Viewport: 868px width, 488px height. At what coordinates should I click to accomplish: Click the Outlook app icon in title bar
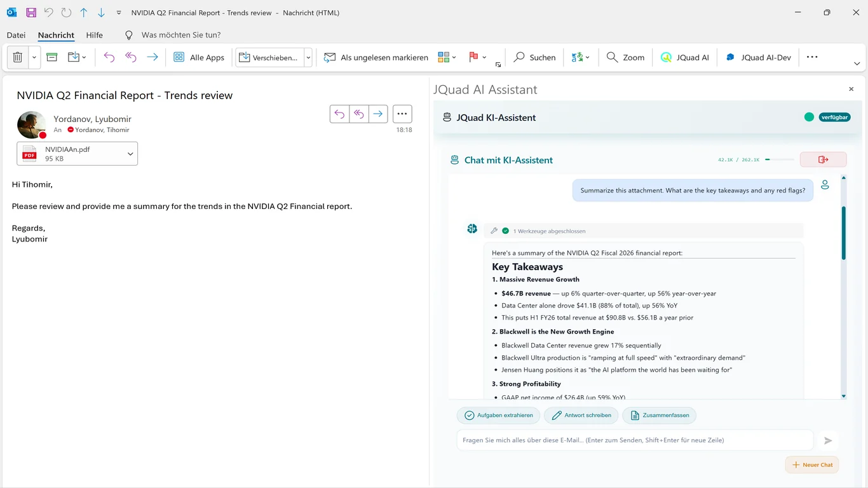(x=11, y=13)
